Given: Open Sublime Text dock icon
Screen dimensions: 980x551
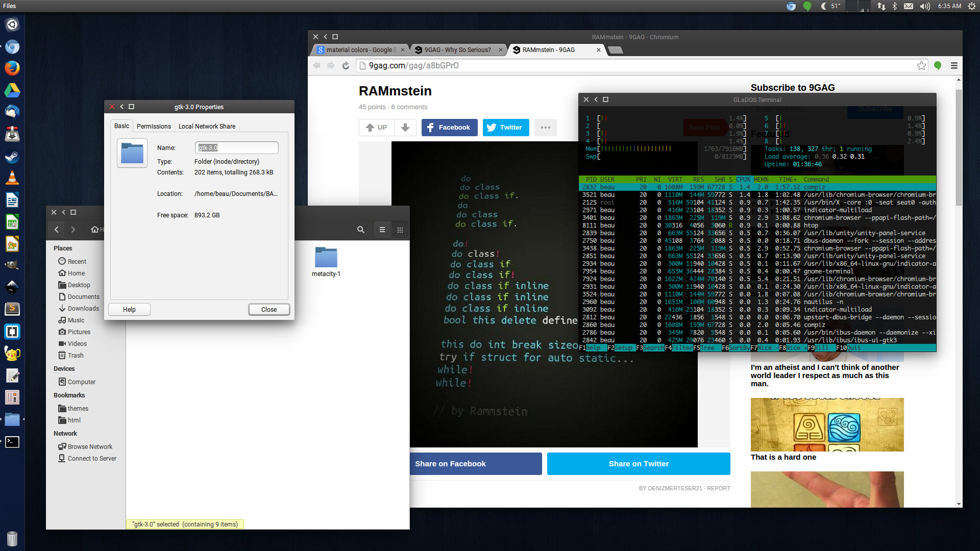Looking at the screenshot, I should (12, 309).
